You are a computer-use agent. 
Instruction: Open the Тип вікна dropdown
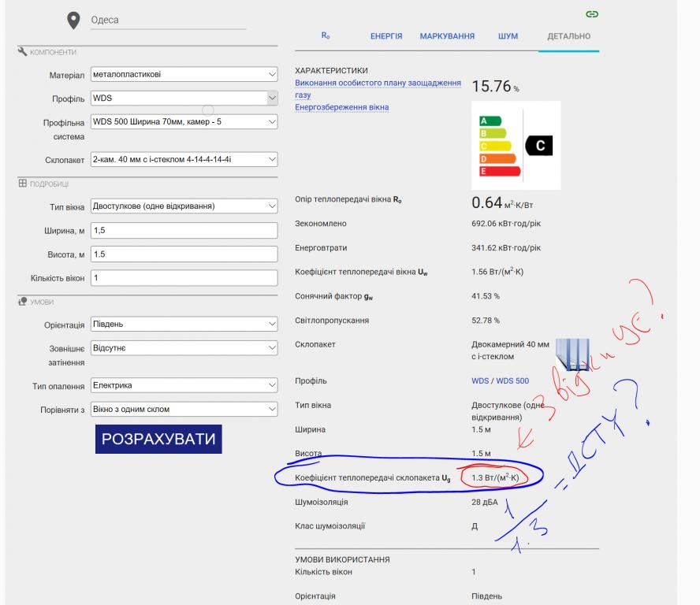point(184,207)
